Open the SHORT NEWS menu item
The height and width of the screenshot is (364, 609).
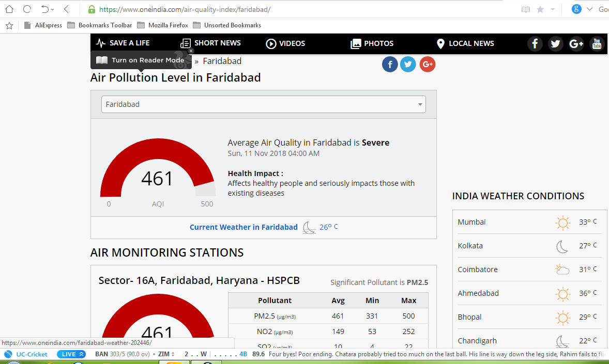pos(210,43)
